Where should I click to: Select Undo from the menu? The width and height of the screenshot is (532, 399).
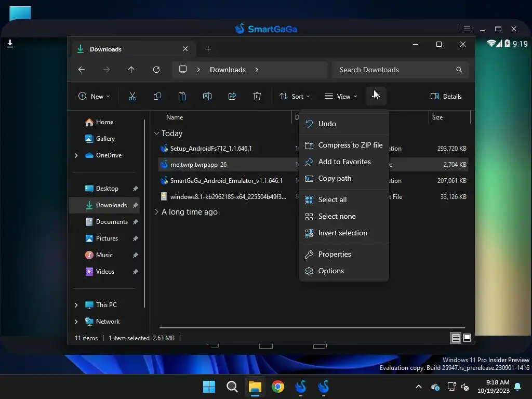[x=344, y=124]
